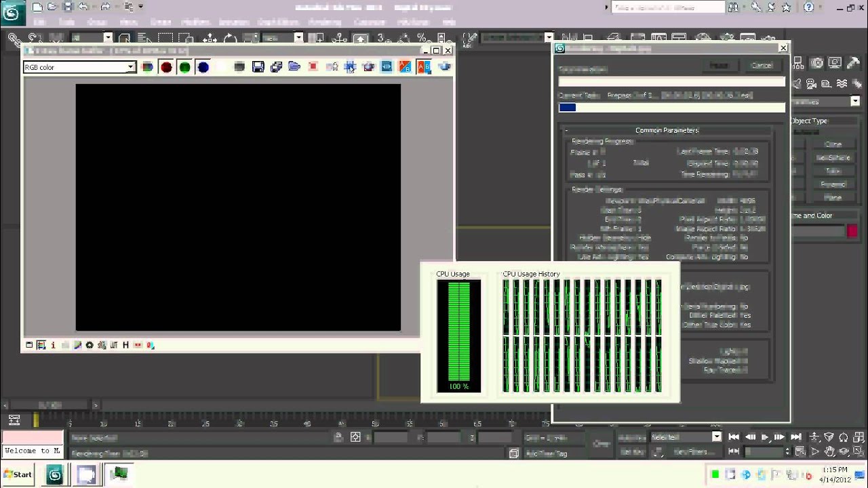868x488 pixels.
Task: Redo the last undone operation
Action: tap(105, 7)
